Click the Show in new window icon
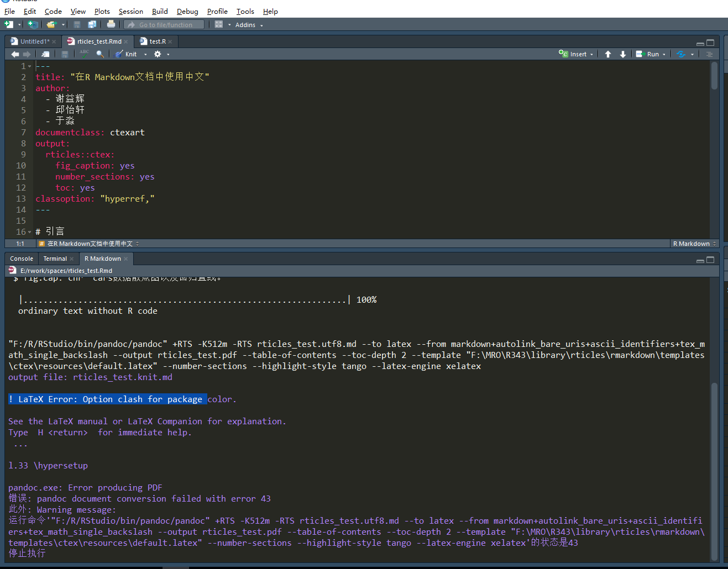The height and width of the screenshot is (569, 728). click(x=46, y=54)
